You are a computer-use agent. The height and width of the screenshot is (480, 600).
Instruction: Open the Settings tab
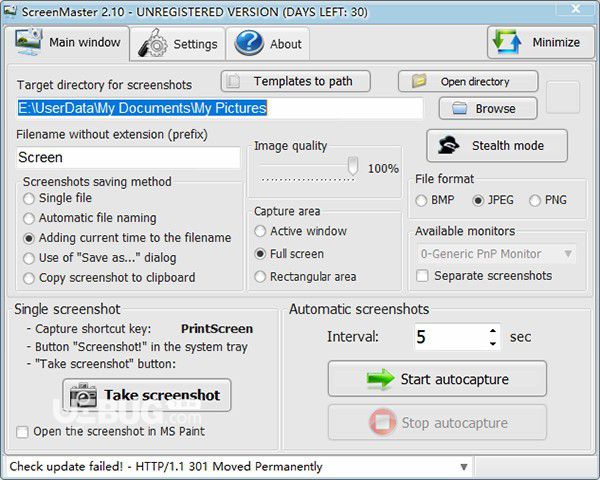(178, 44)
